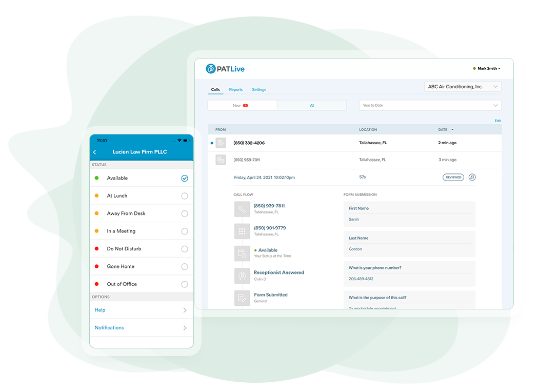Switch to Settings tab
Image resolution: width=558 pixels, height=392 pixels.
point(258,89)
